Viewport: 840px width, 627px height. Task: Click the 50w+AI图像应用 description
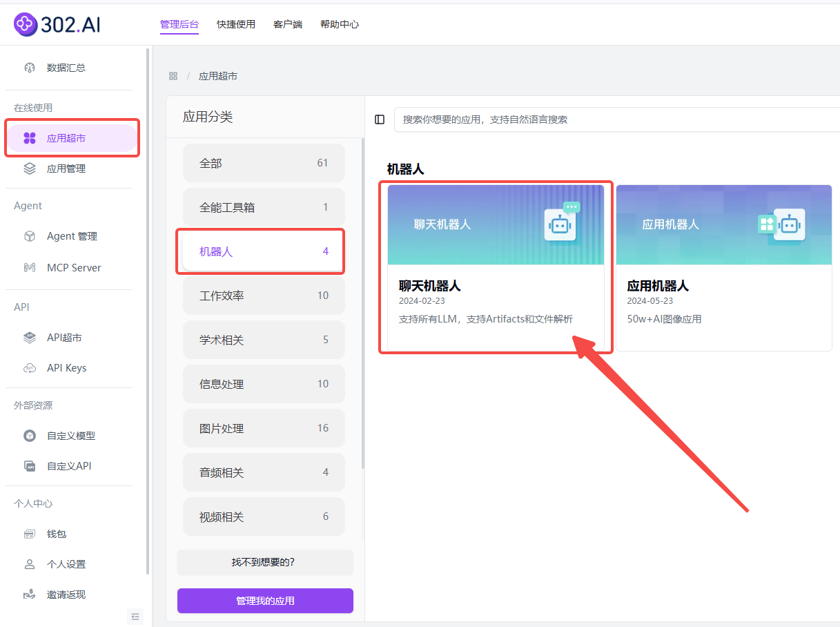coord(664,319)
